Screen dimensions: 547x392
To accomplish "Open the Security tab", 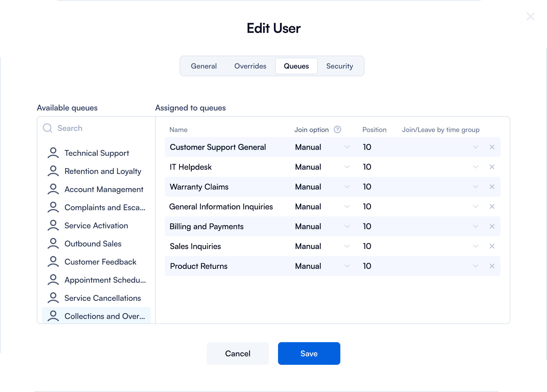I will click(x=339, y=66).
